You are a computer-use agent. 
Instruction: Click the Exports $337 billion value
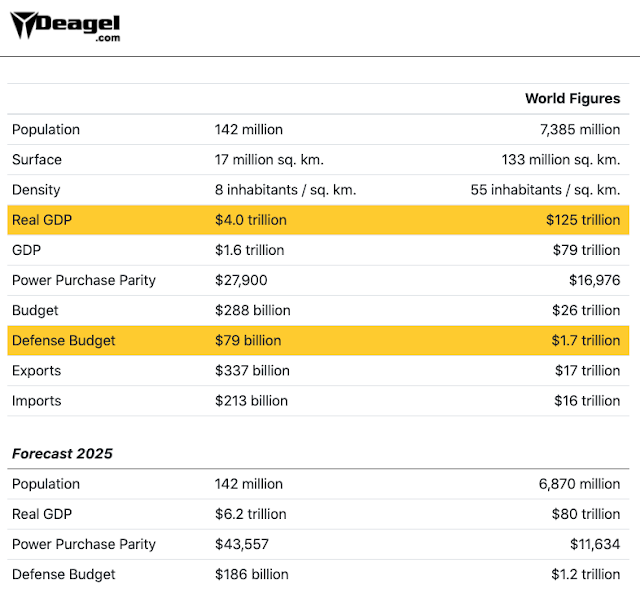(252, 370)
